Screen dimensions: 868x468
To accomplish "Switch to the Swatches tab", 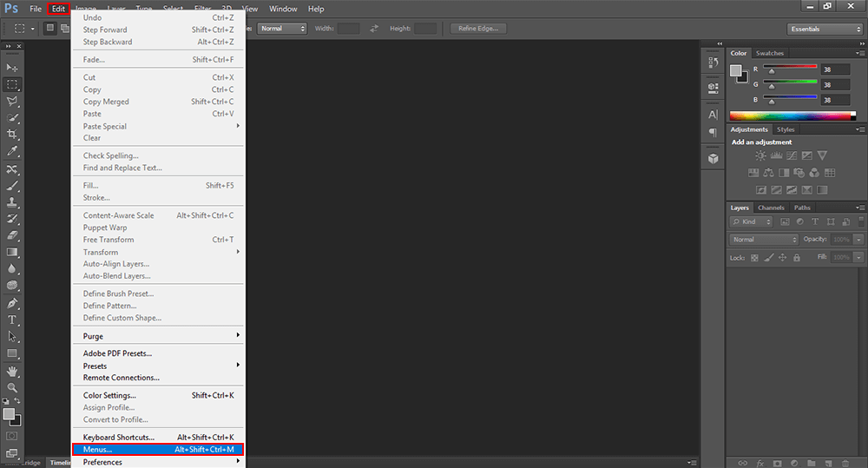I will (x=769, y=53).
